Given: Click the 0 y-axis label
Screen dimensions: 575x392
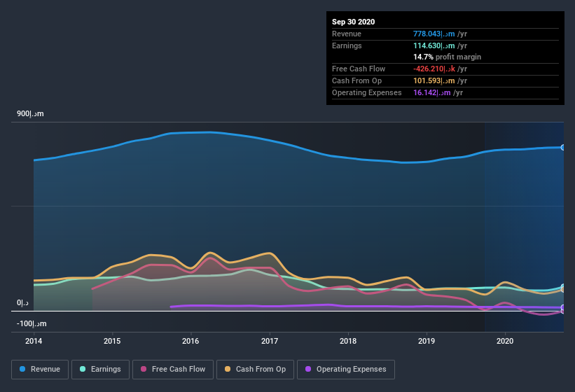Looking at the screenshot, I should [22, 303].
